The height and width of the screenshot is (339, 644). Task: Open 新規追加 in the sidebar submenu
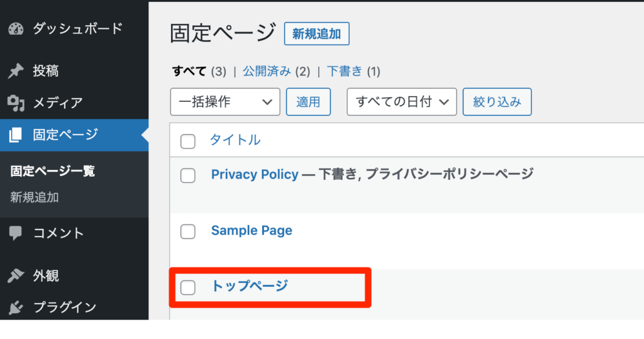(35, 197)
